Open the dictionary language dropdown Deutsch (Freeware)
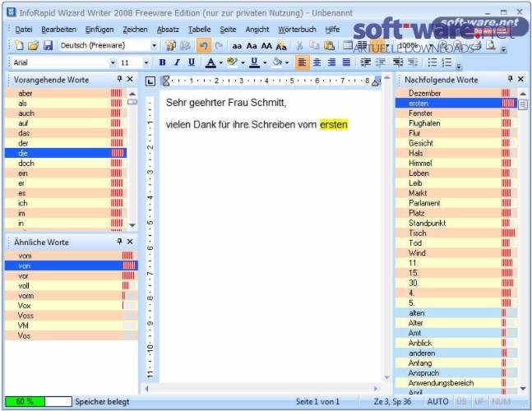Image resolution: width=532 pixels, height=411 pixels. 154,45
